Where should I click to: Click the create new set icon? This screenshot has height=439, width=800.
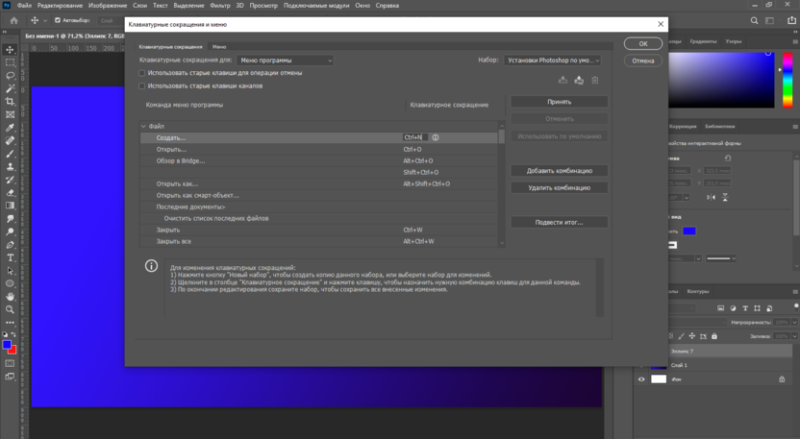[578, 79]
